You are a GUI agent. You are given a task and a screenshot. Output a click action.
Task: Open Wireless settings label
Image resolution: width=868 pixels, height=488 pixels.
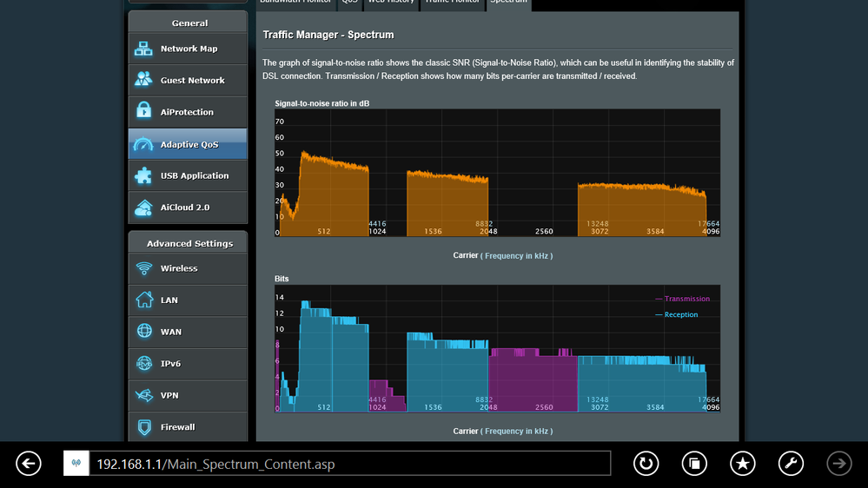click(x=179, y=268)
